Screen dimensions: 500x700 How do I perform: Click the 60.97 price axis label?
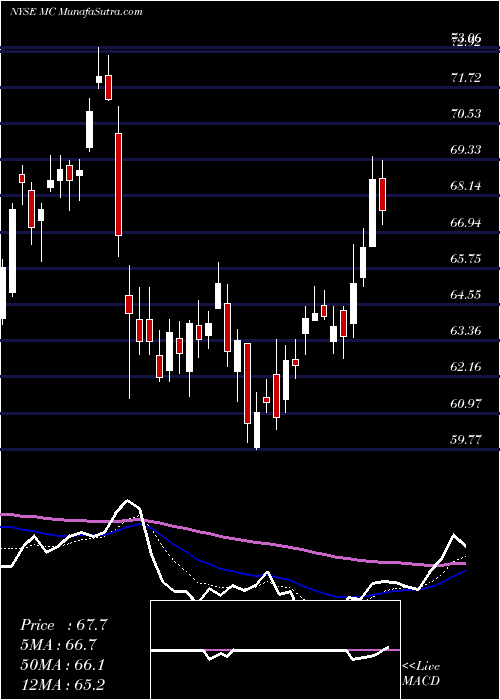pos(466,404)
